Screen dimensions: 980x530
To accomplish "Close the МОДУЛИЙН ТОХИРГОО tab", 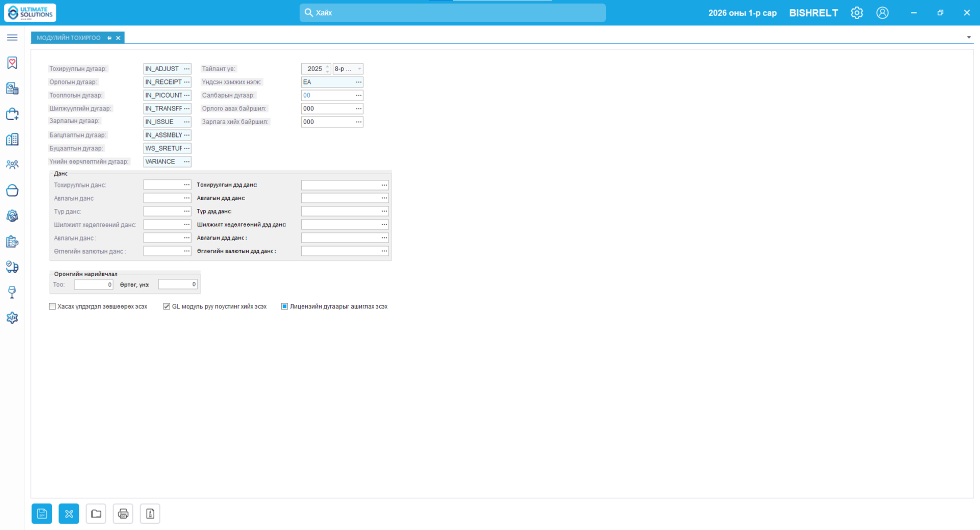I will point(118,38).
